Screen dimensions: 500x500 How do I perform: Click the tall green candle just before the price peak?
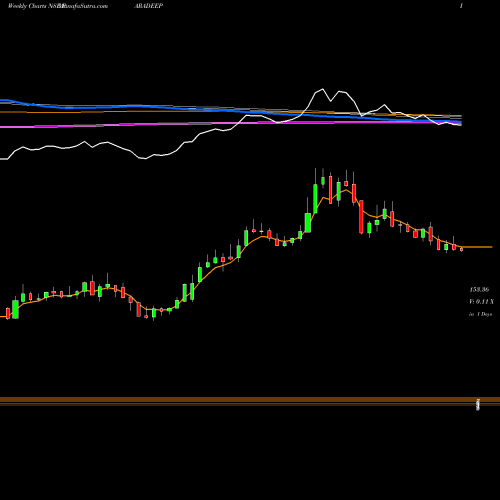tap(315, 198)
